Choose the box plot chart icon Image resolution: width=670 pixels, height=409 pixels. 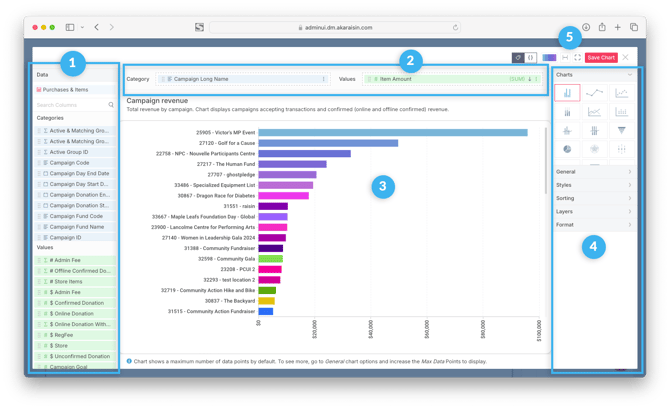pyautogui.click(x=567, y=130)
